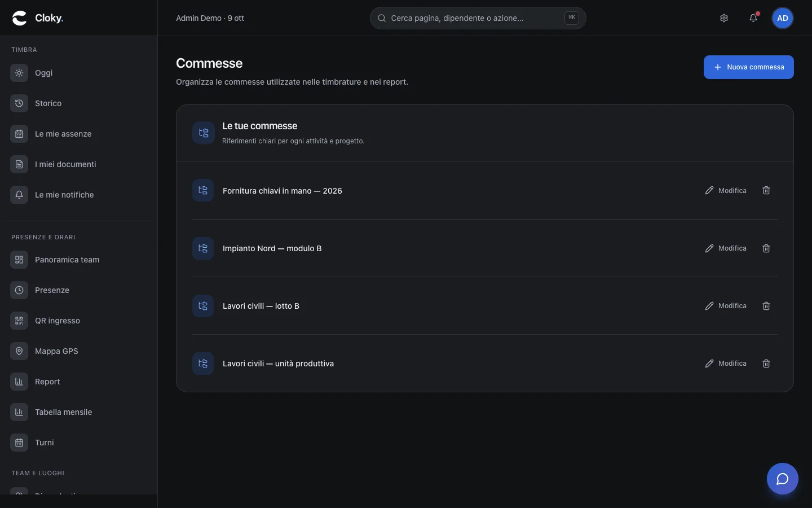The image size is (812, 508).
Task: Edit Impianto Nord — modulo B
Action: 726,248
